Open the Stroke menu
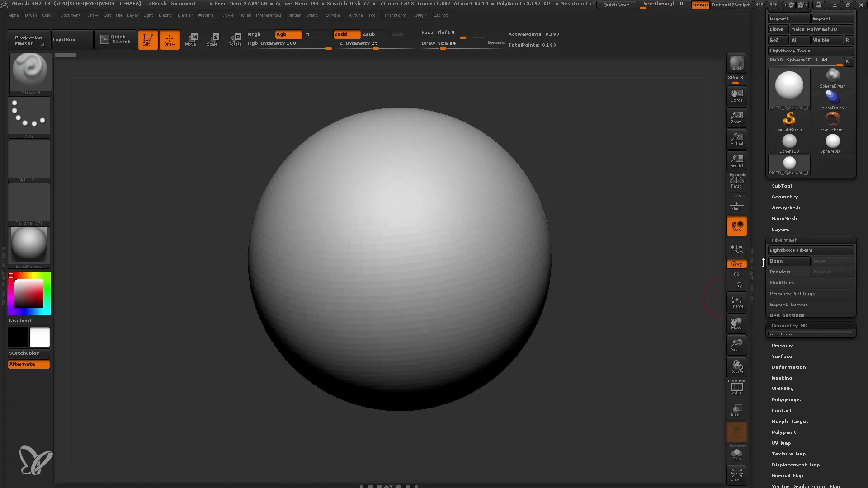Viewport: 868px width, 488px height. [x=333, y=15]
